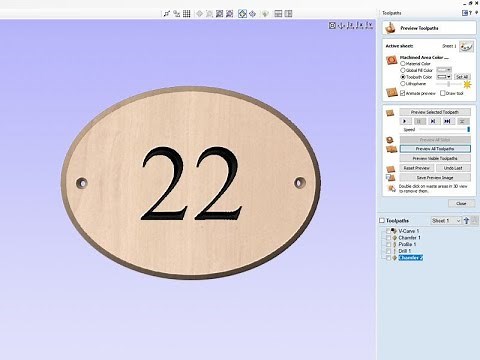Click the Close button in the preview panel
Viewport: 480px width, 360px height.
[x=461, y=203]
